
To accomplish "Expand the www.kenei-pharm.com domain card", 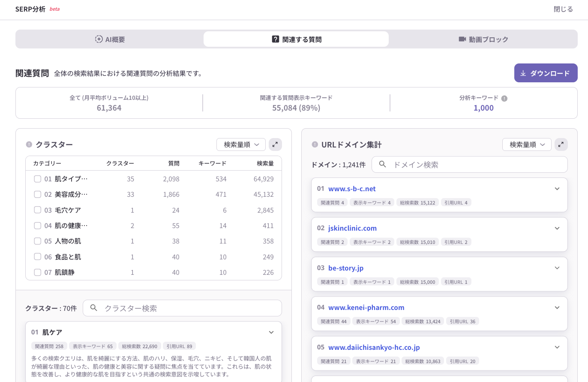I will tap(557, 307).
